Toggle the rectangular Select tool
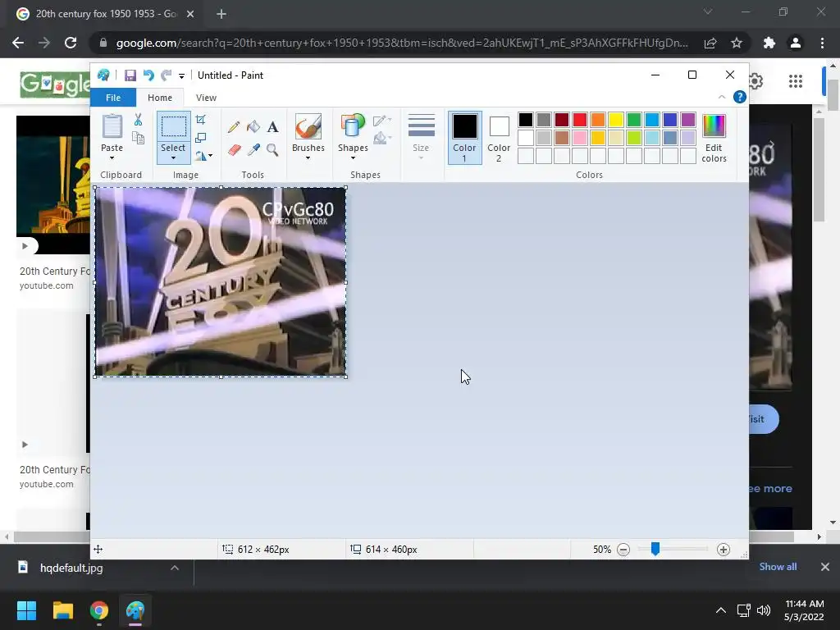Screen dimensions: 840x630 [174, 127]
